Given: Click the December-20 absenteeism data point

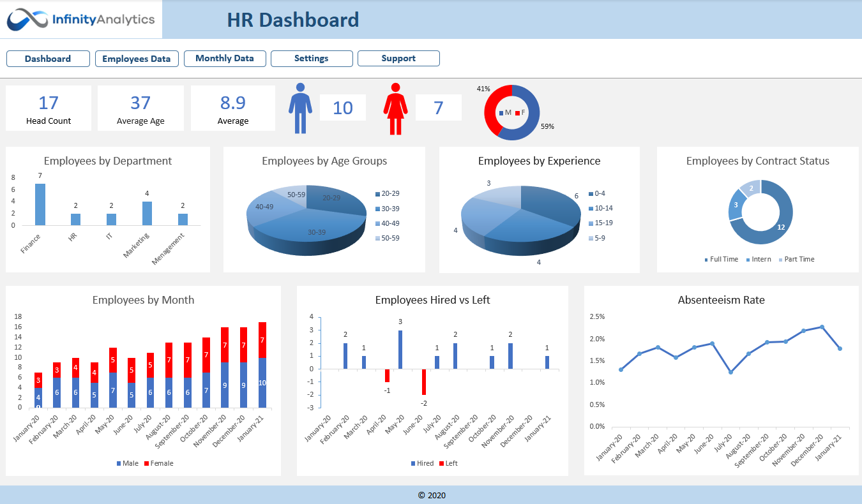Looking at the screenshot, I should 822,327.
